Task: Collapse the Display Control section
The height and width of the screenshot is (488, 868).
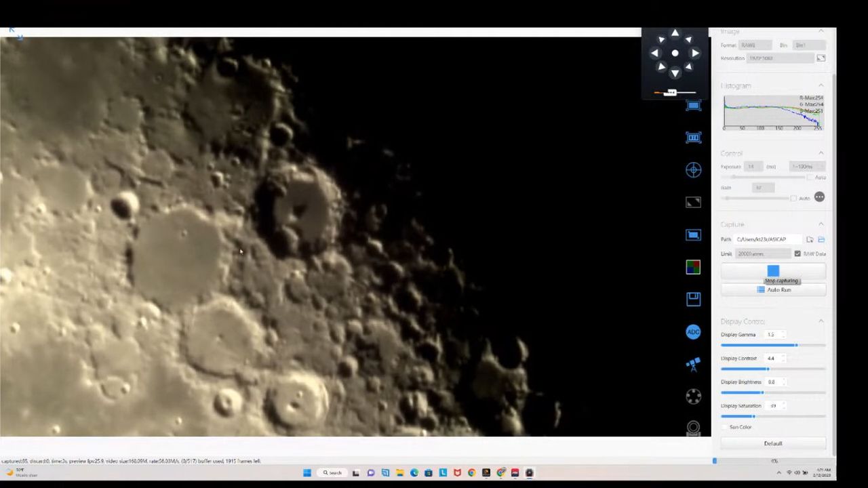Action: pos(821,321)
